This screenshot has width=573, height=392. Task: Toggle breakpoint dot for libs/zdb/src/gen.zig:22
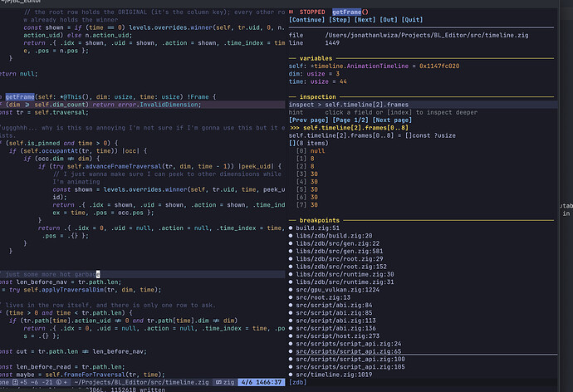[x=291, y=243]
